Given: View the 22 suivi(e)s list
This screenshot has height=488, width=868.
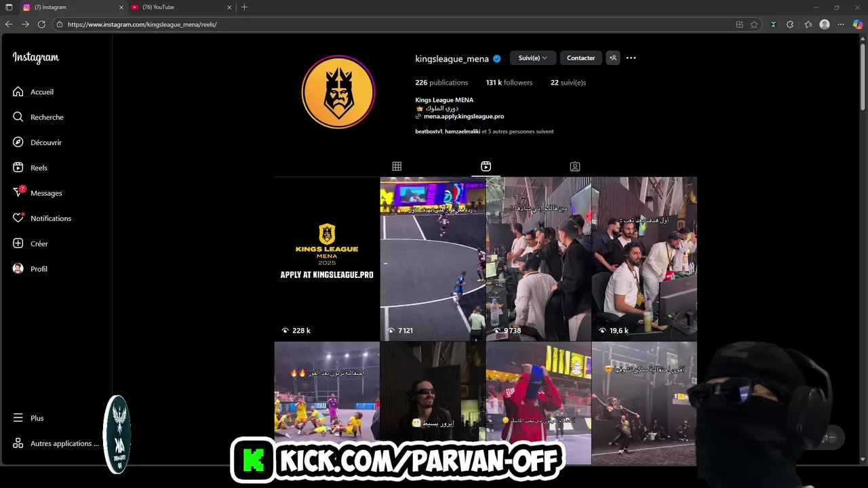Looking at the screenshot, I should 568,83.
